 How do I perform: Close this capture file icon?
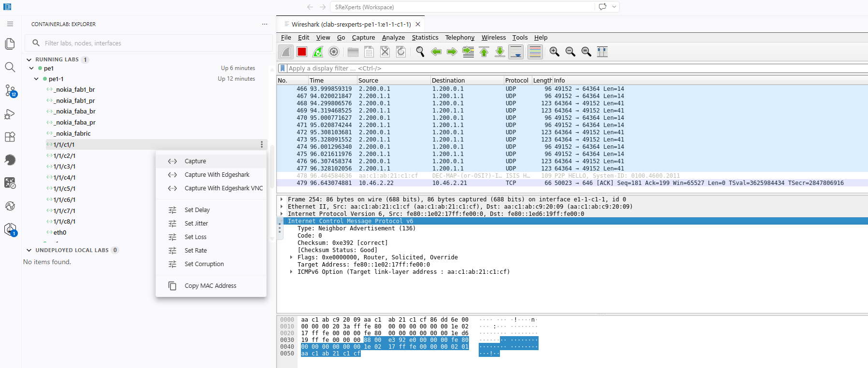point(385,52)
